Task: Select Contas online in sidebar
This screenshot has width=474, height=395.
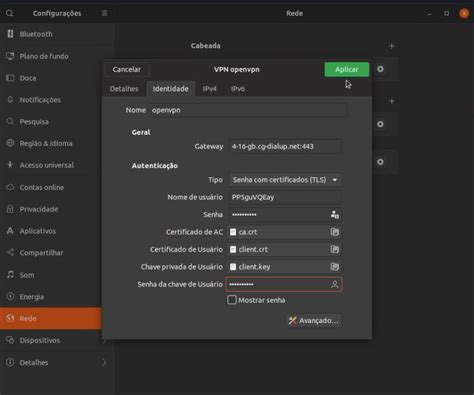Action: (51, 187)
